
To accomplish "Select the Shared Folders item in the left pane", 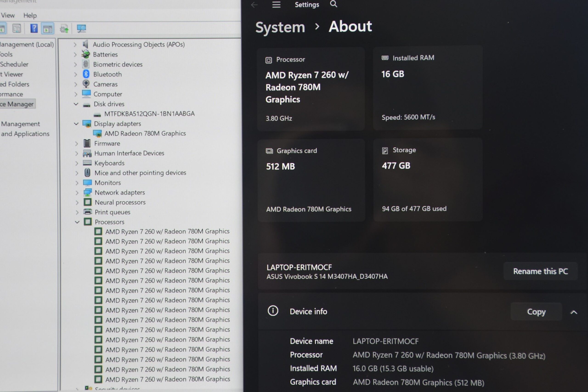I will point(14,84).
